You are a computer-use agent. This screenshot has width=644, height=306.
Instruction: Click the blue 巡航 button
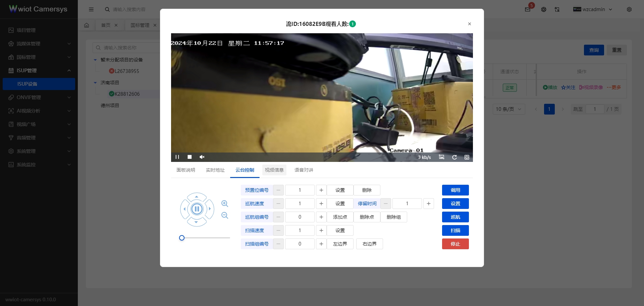click(x=455, y=217)
